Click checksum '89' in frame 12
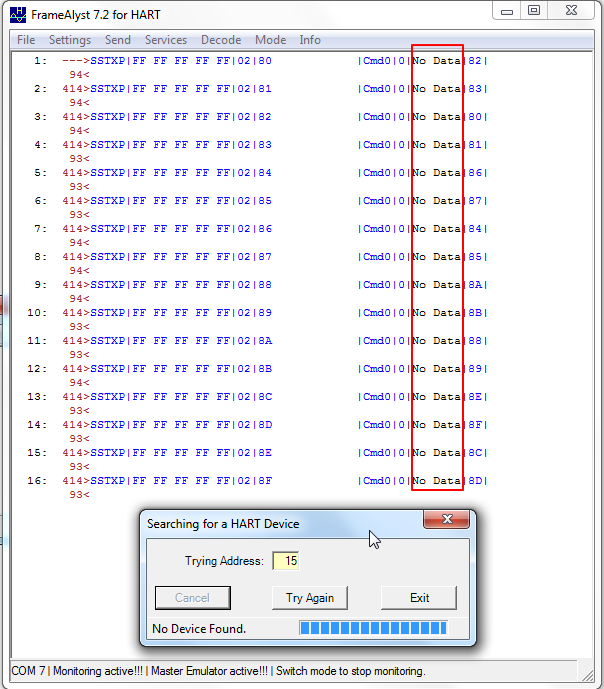Screen dimensions: 604x689 475,369
